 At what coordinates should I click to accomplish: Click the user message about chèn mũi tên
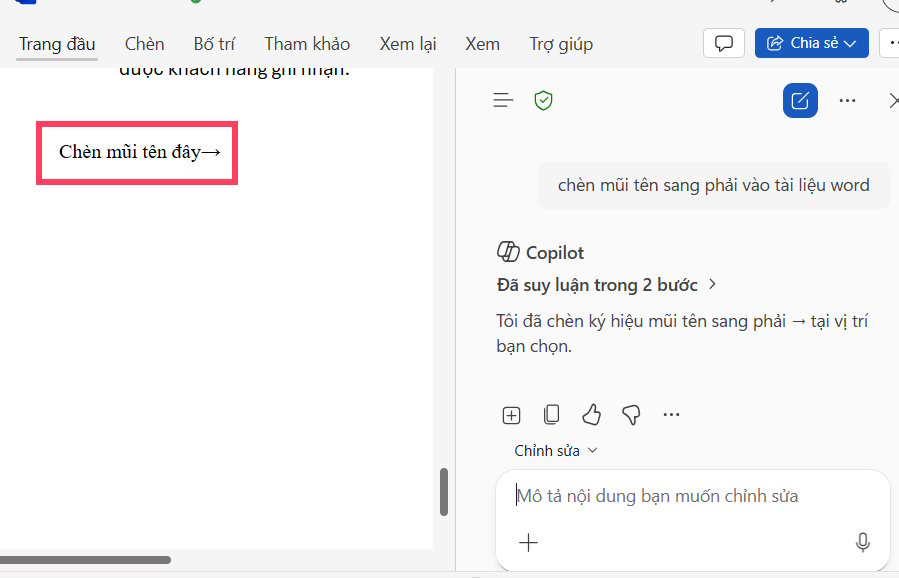(x=713, y=185)
